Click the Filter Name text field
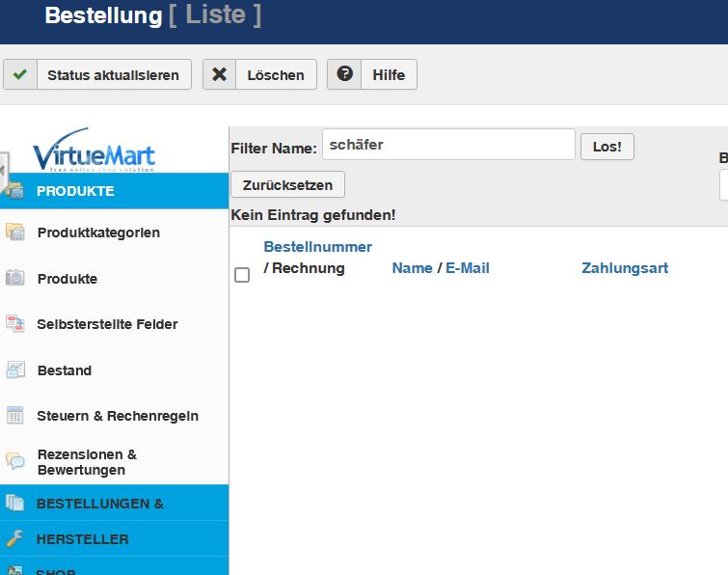The image size is (728, 575). (448, 145)
